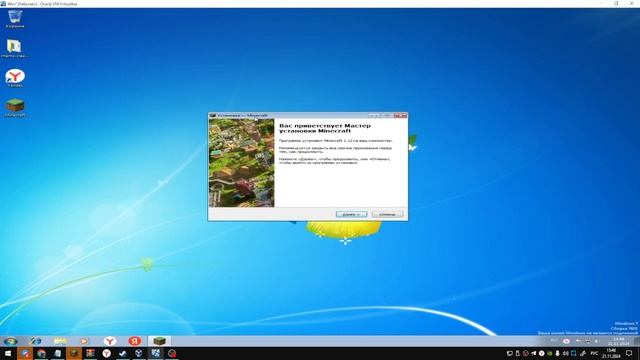This screenshot has height=360, width=640.
Task: Click the host language indicator РУС
Action: [594, 353]
